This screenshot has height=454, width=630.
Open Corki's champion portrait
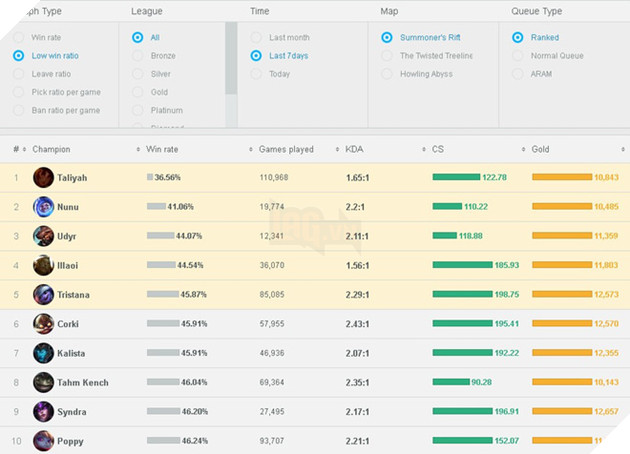pos(43,324)
